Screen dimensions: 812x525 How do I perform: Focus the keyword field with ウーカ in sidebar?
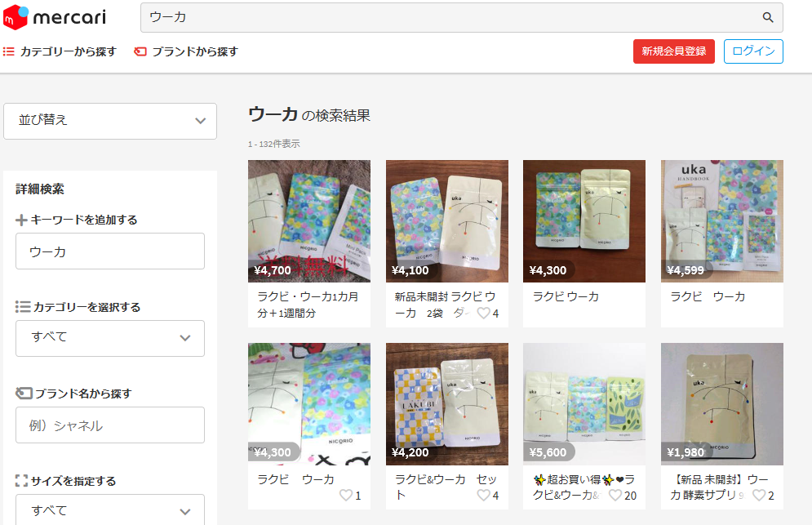pyautogui.click(x=110, y=251)
